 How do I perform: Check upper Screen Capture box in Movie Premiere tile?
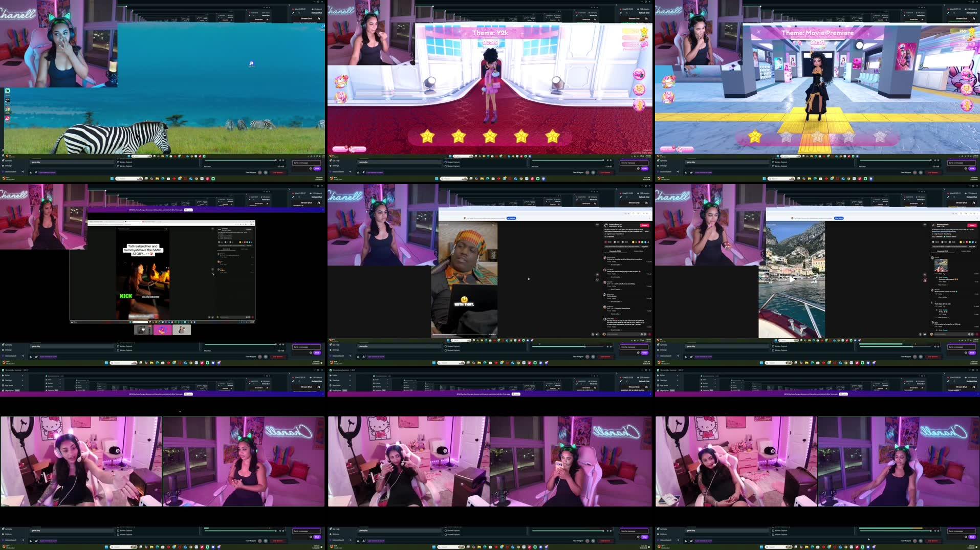(773, 162)
